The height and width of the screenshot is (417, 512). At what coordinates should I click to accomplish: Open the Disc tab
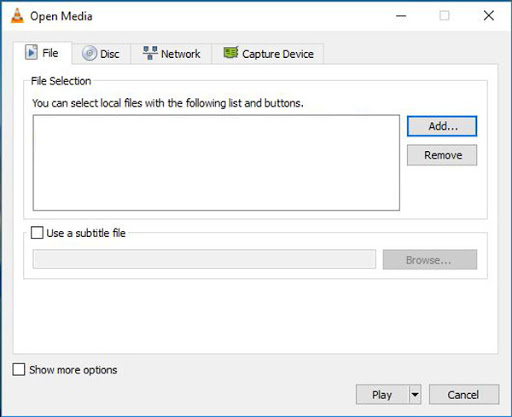point(101,53)
